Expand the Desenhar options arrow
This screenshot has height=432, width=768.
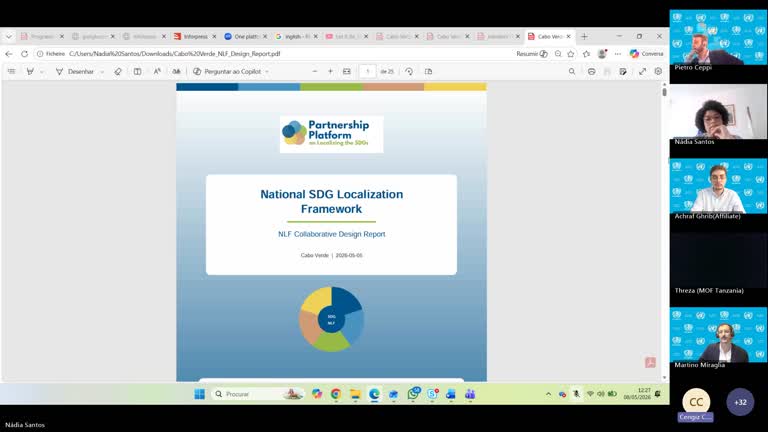coord(102,72)
